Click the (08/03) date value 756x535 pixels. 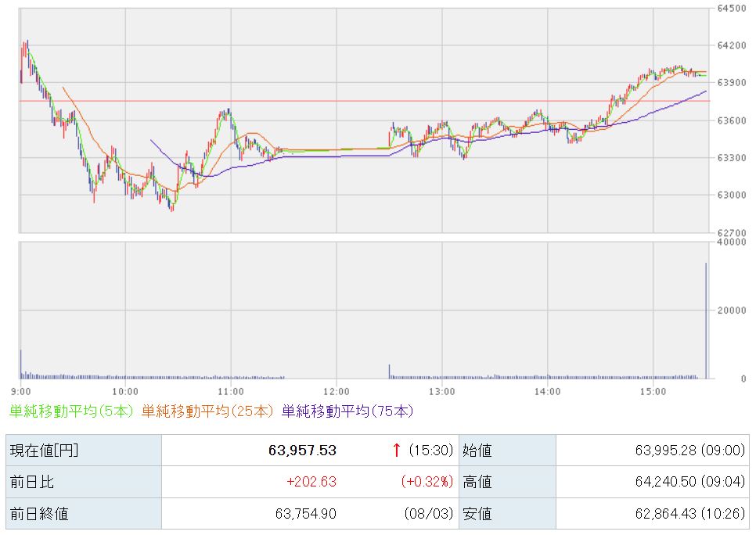(429, 514)
